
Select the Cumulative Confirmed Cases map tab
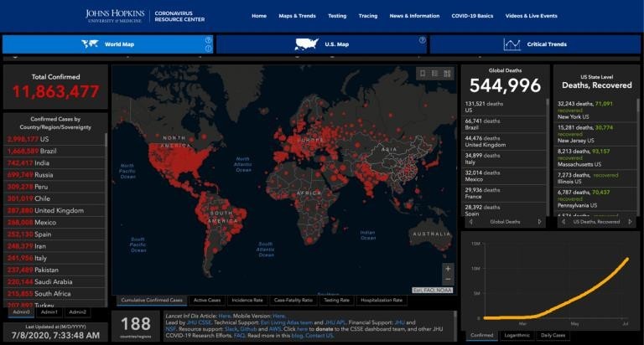coord(152,301)
